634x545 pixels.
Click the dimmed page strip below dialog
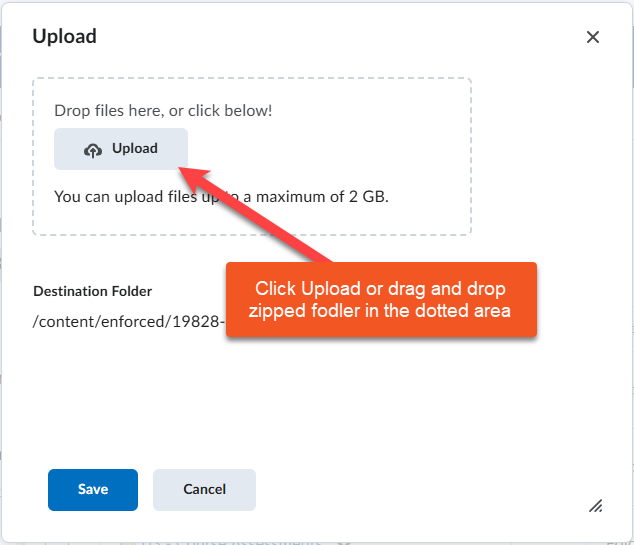300,540
